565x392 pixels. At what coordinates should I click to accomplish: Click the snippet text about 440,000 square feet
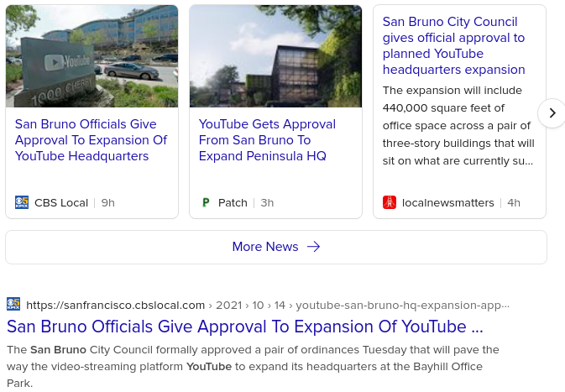[458, 125]
